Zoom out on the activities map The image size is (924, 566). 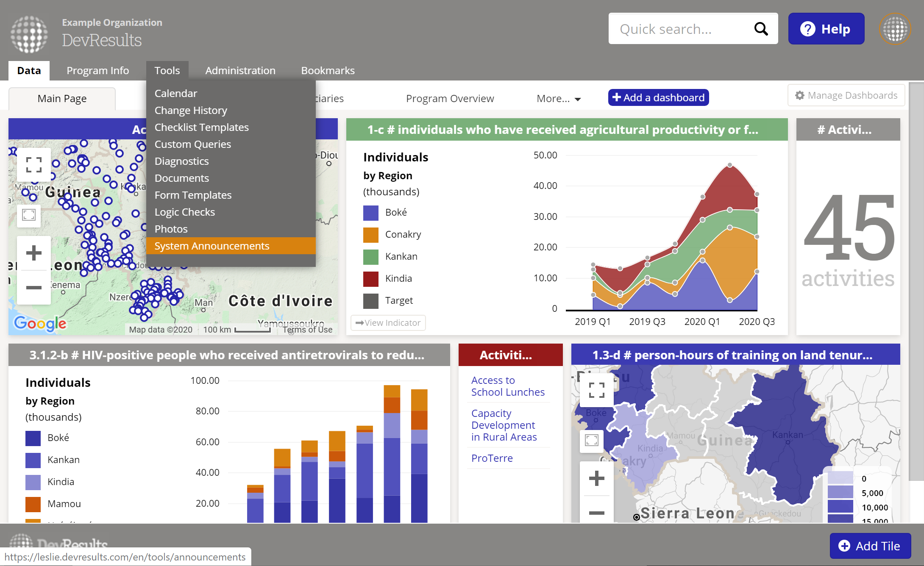point(34,288)
